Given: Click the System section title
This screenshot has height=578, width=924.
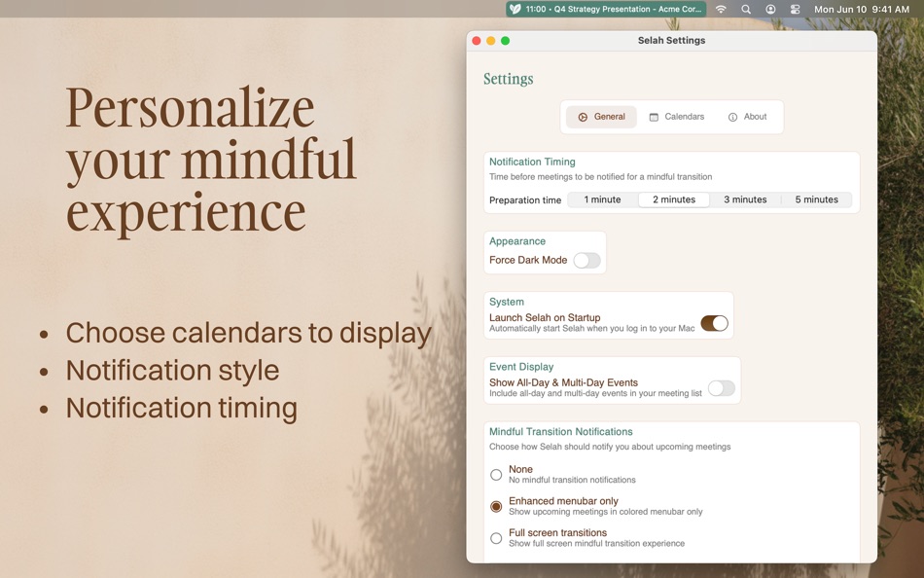Looking at the screenshot, I should [x=506, y=302].
